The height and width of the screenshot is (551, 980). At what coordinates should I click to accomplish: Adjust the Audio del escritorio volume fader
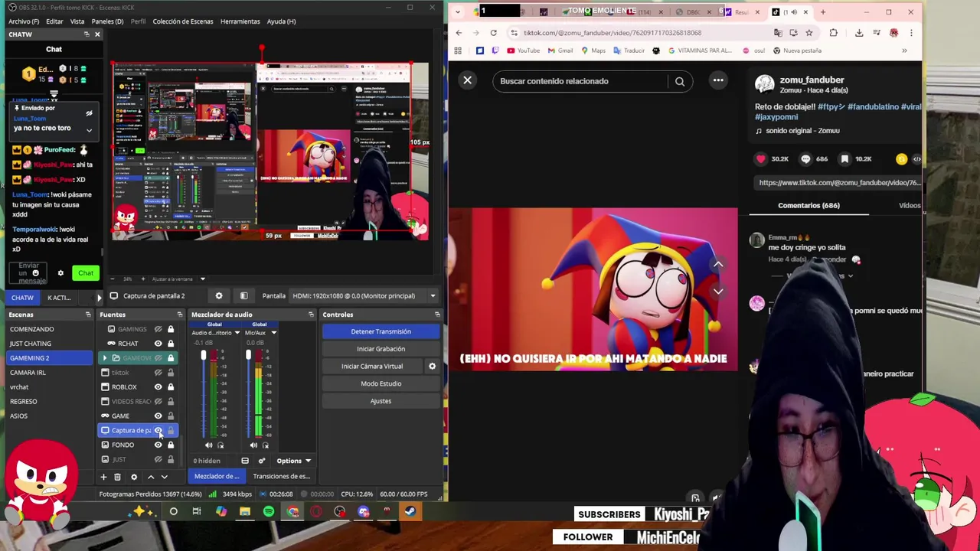pos(204,356)
